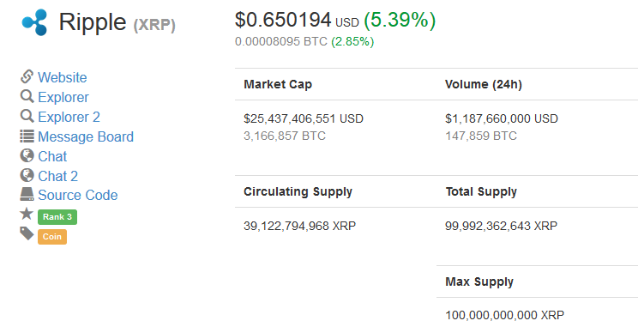644x333 pixels.
Task: Click the chain link icon beside Website
Action: 27,76
